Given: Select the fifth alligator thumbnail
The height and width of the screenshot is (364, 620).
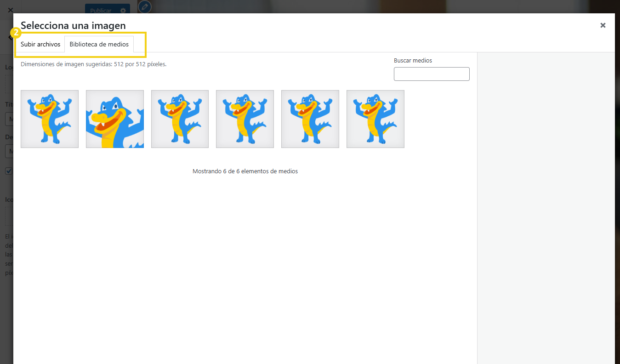Looking at the screenshot, I should click(x=310, y=119).
